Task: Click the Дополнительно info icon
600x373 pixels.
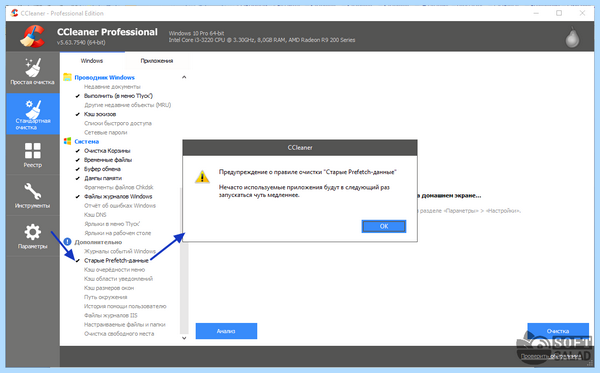Action: (x=67, y=242)
